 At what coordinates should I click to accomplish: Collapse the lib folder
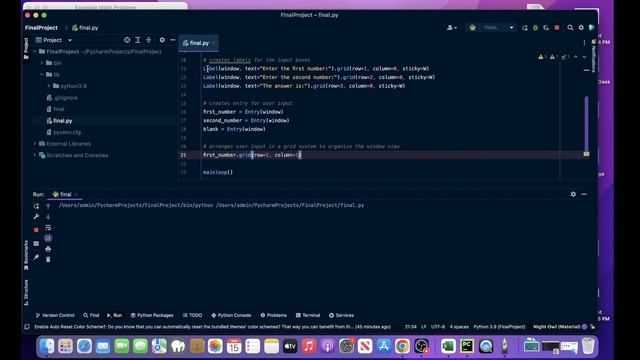click(x=42, y=75)
